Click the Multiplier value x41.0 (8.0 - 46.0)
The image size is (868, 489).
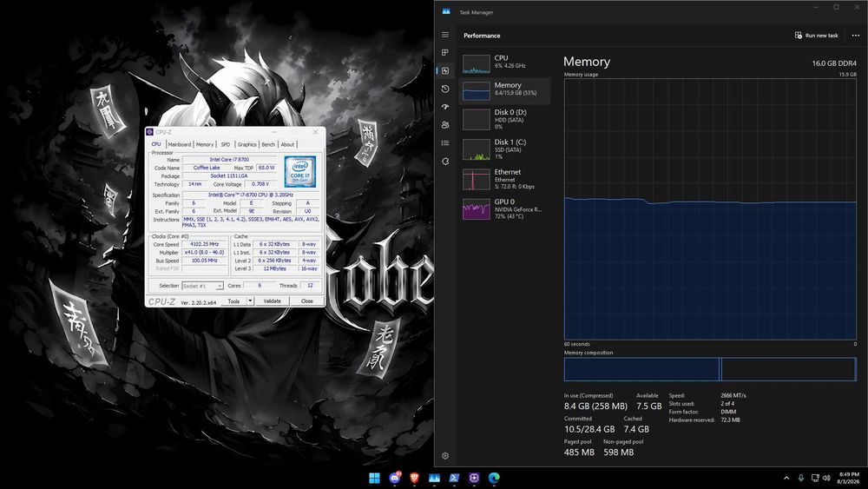[x=204, y=253]
